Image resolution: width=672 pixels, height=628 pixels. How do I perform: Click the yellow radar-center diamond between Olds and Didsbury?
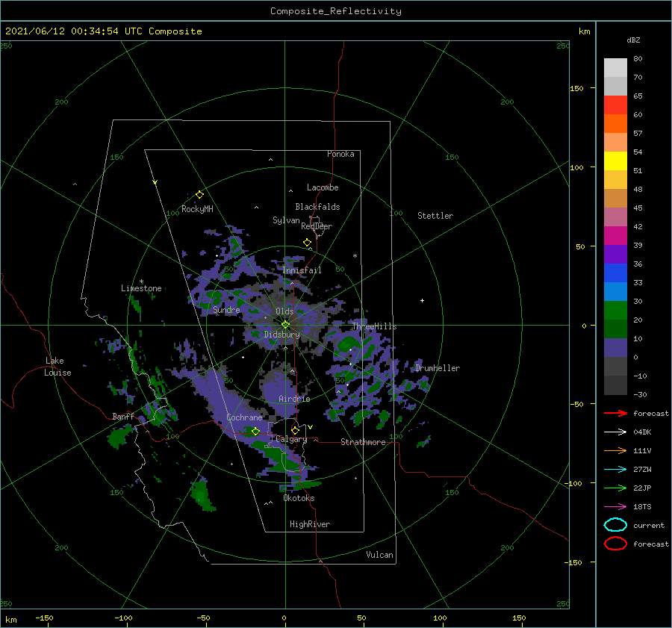tap(285, 325)
